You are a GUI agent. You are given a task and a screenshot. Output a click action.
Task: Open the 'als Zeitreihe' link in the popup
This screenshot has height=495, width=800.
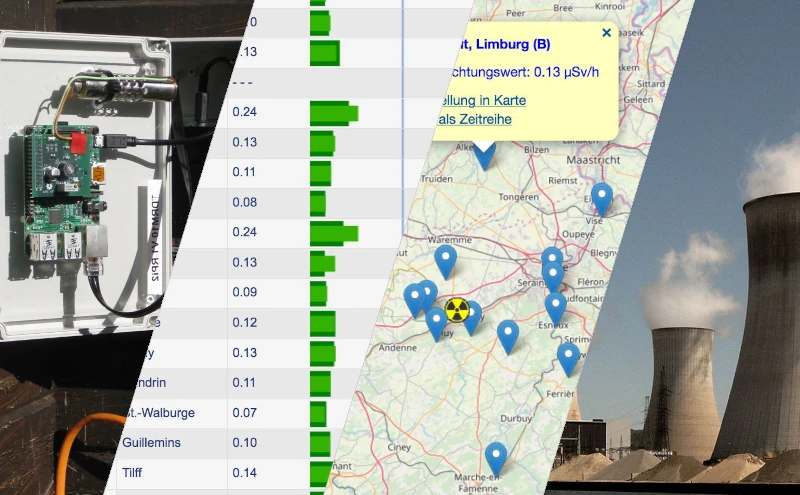click(474, 119)
